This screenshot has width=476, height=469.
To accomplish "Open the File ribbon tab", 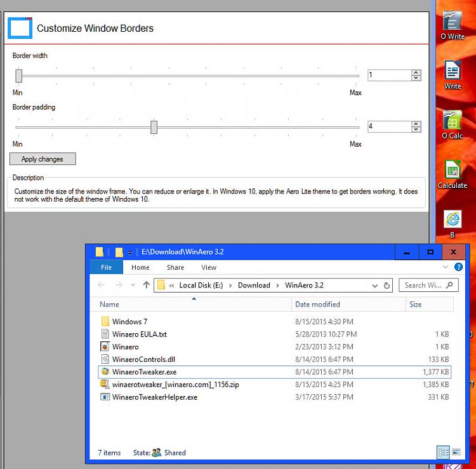I will [106, 267].
